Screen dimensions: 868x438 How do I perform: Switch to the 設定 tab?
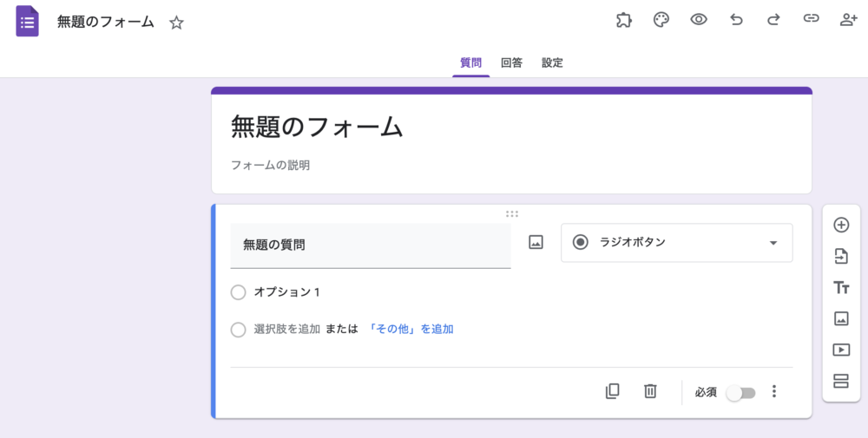pyautogui.click(x=552, y=63)
